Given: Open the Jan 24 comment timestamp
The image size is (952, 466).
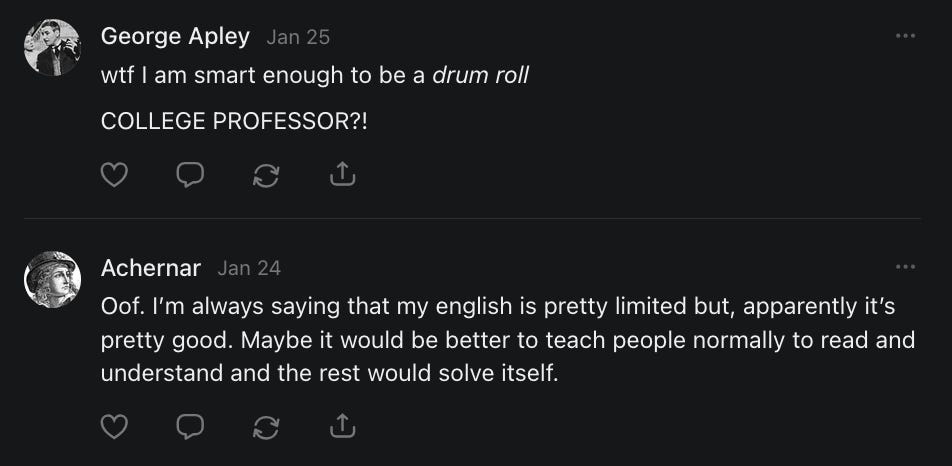Looking at the screenshot, I should [249, 268].
